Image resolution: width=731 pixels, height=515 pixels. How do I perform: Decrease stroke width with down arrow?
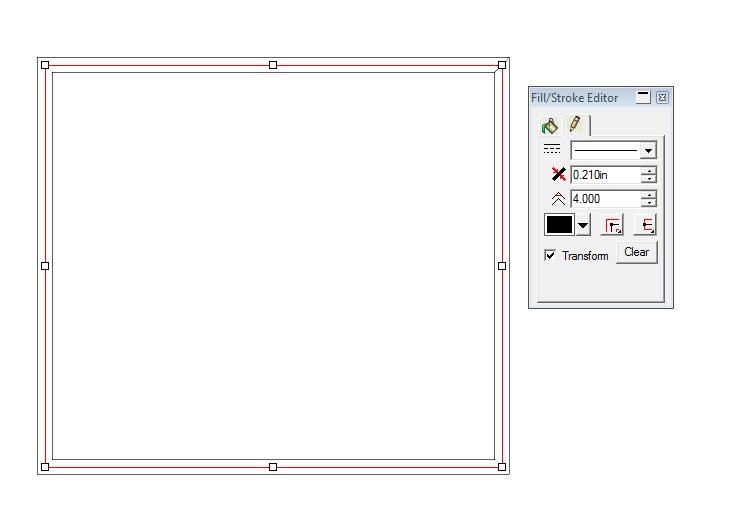(648, 179)
